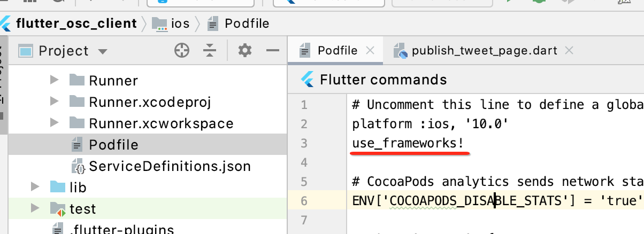
Task: Click the flutter_osc_client breadcrumb
Action: tap(76, 24)
